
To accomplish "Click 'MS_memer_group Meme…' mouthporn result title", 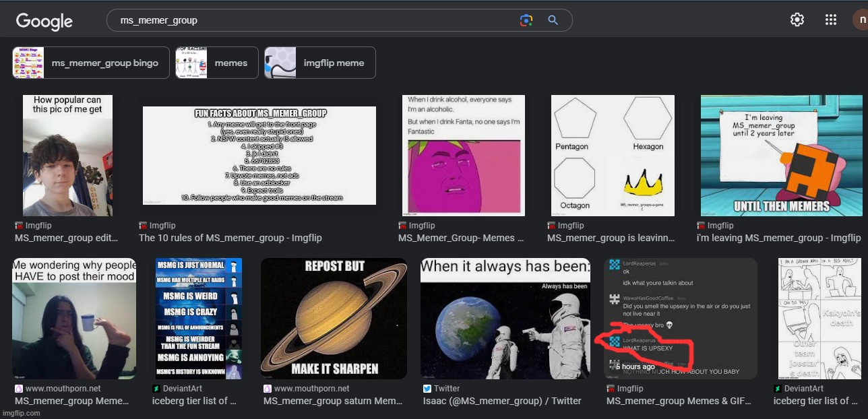I will (71, 401).
